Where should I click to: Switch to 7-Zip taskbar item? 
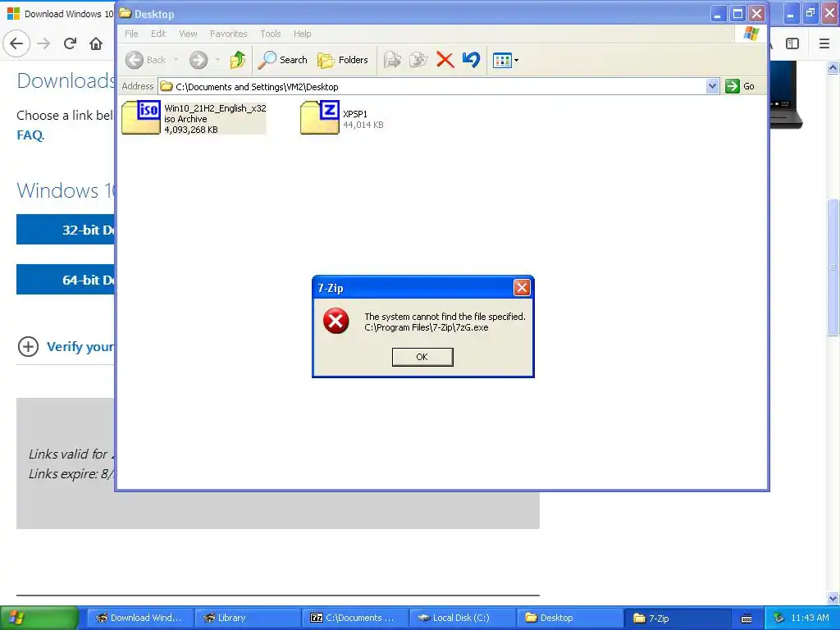click(677, 618)
